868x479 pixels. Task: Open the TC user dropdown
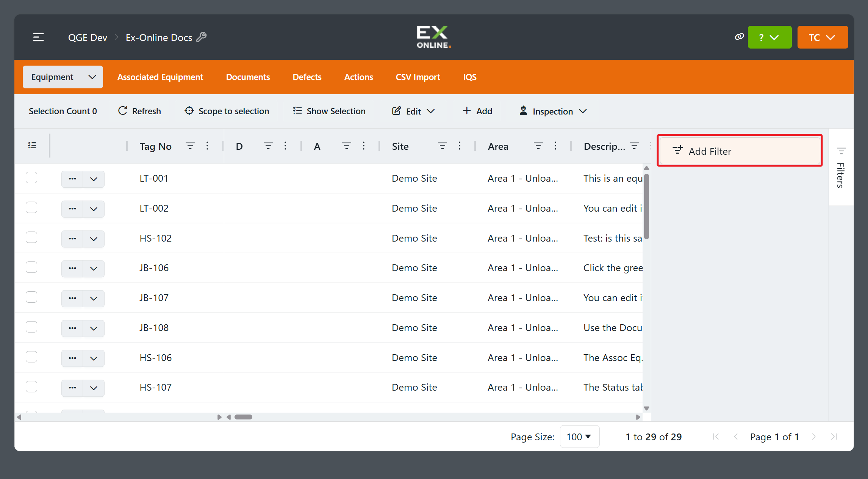pyautogui.click(x=823, y=37)
